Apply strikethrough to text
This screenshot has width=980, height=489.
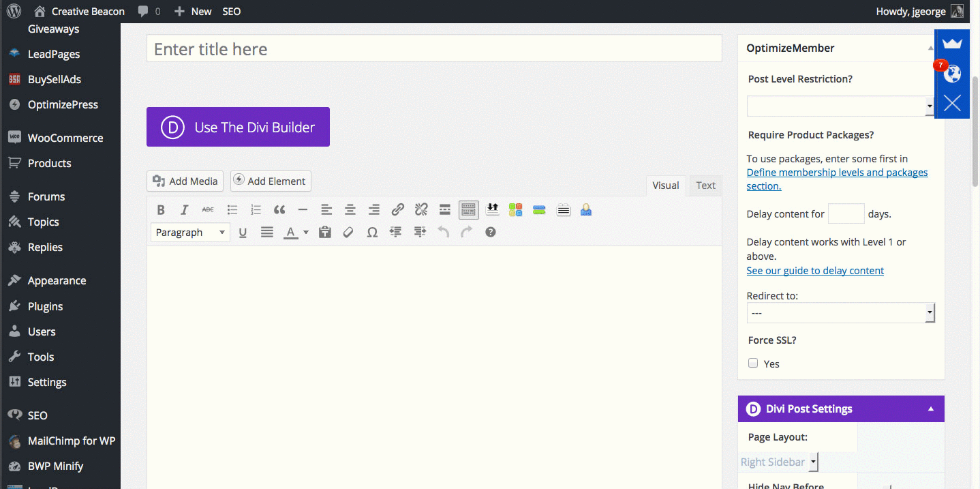point(208,209)
